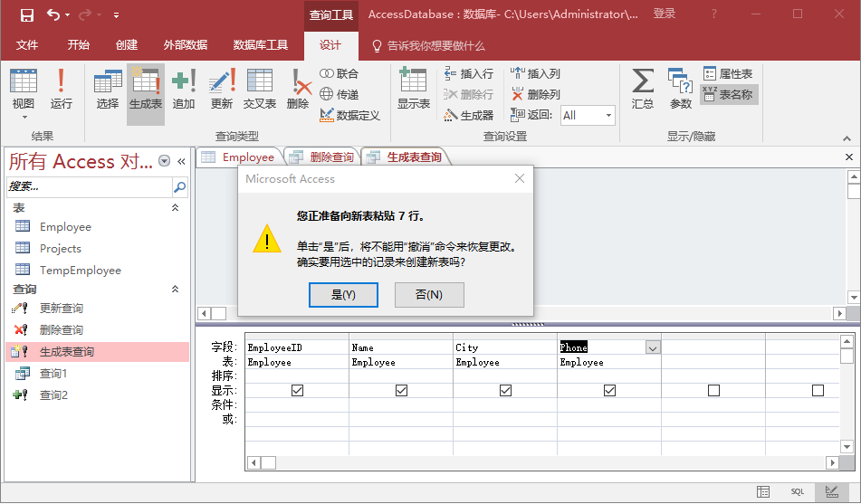The height and width of the screenshot is (504, 861).
Task: Open the 参数 (Parameters) icon
Action: point(680,90)
